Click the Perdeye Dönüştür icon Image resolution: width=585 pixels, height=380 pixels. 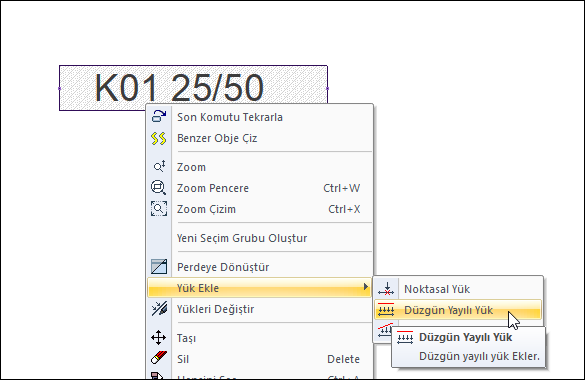point(159,267)
